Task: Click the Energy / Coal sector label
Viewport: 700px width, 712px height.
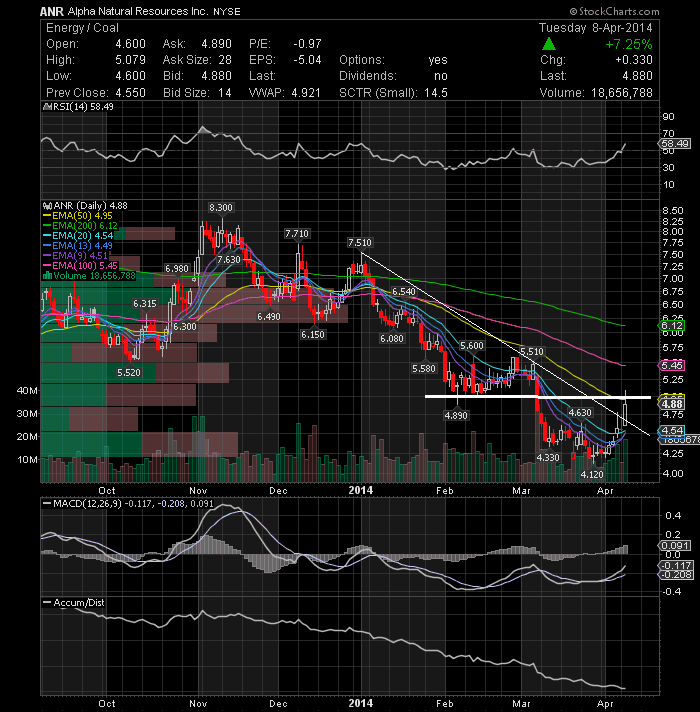Action: pyautogui.click(x=82, y=28)
